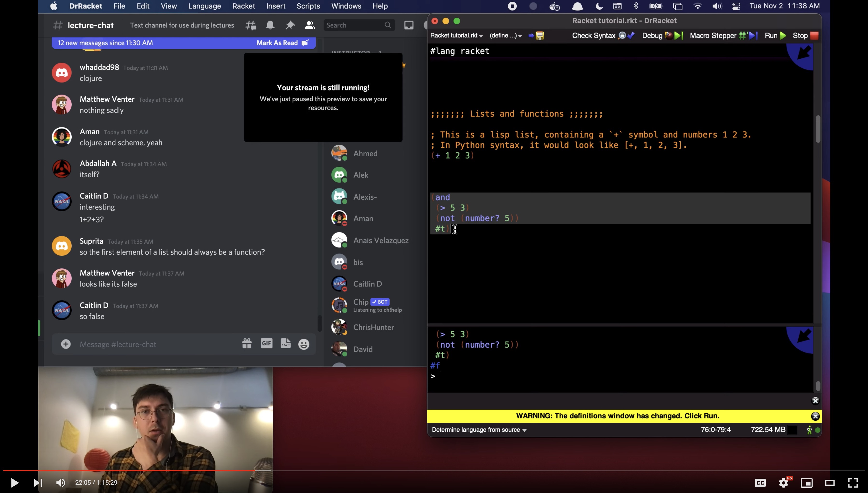
Task: Click the volume icon in macOS menu bar
Action: (x=716, y=6)
